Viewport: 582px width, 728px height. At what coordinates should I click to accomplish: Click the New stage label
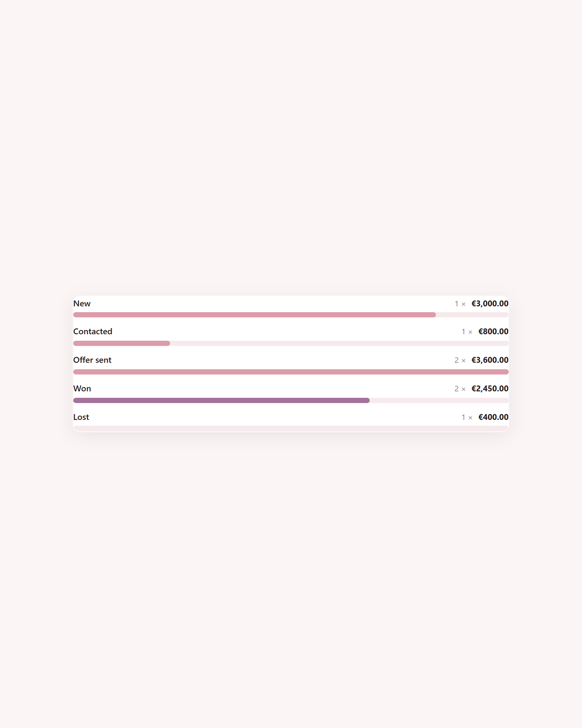81,303
